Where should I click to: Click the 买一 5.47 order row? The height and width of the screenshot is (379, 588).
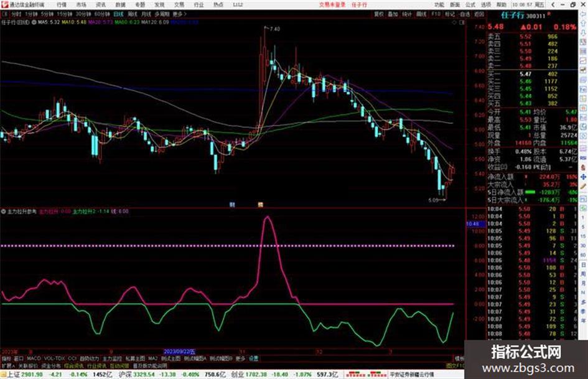coord(532,74)
